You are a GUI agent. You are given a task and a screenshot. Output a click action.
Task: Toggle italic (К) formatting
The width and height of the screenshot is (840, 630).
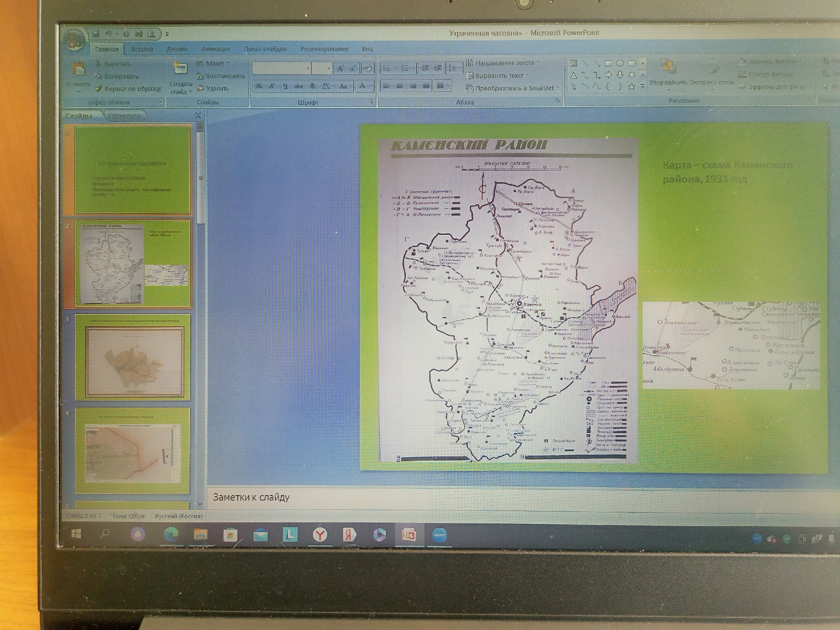click(272, 86)
